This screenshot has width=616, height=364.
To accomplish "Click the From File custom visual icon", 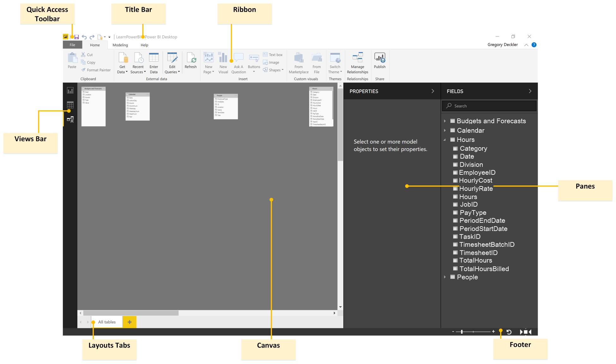I will pos(317,58).
